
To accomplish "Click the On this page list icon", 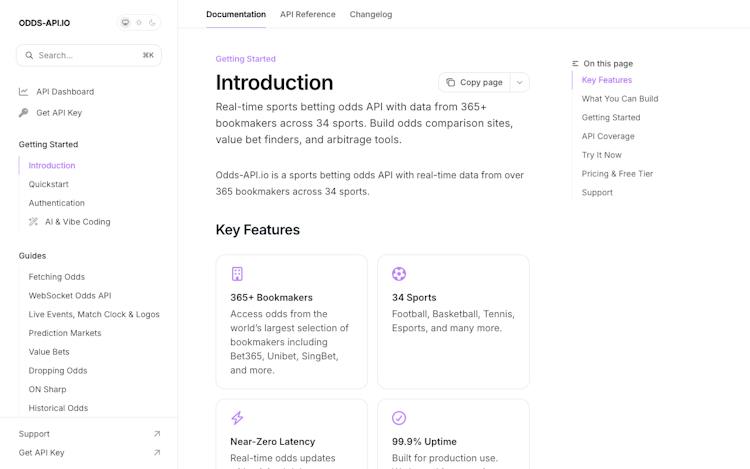I will 575,64.
